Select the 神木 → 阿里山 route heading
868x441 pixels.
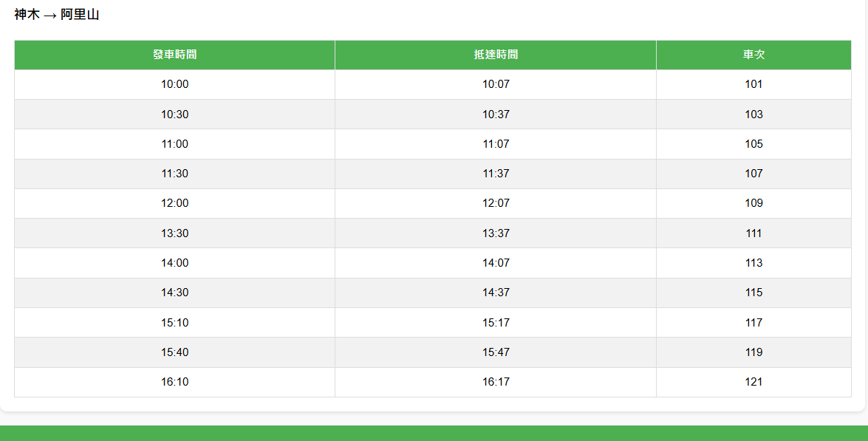(x=57, y=15)
